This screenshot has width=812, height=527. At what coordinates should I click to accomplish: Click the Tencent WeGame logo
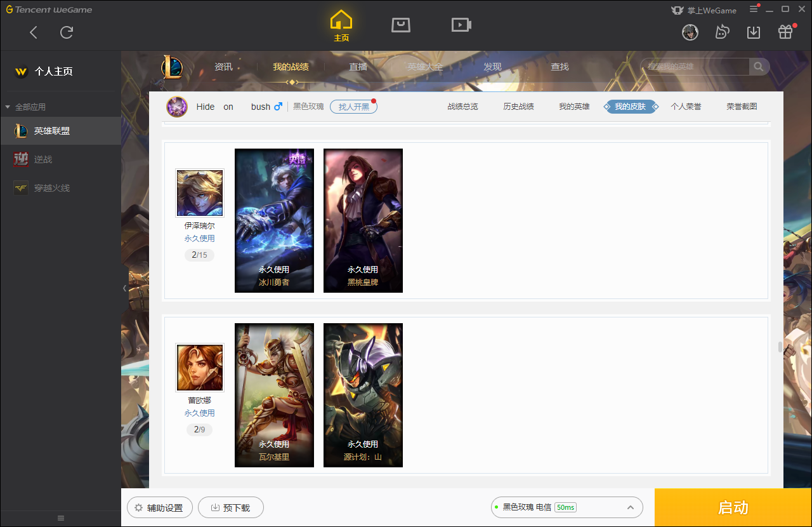(49, 10)
